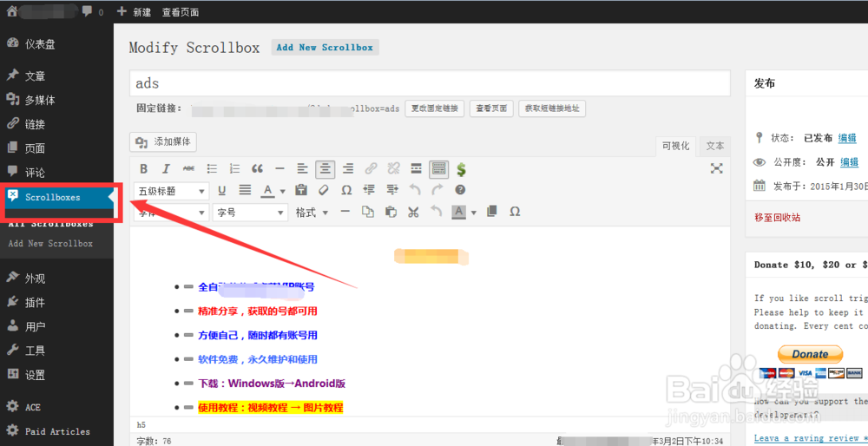Screen dimensions: 868x446
Task: Insert a blockquote
Action: point(257,169)
